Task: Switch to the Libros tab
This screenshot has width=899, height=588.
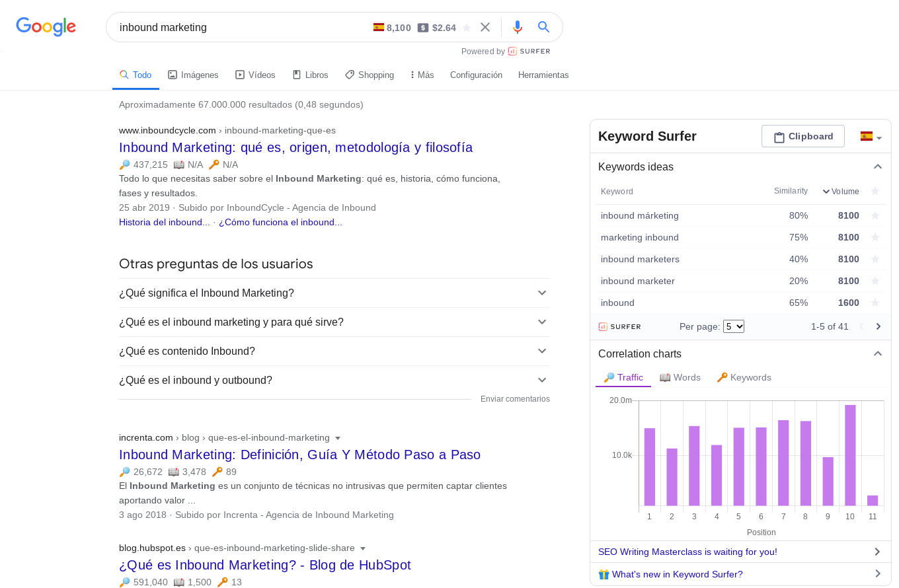Action: click(311, 75)
